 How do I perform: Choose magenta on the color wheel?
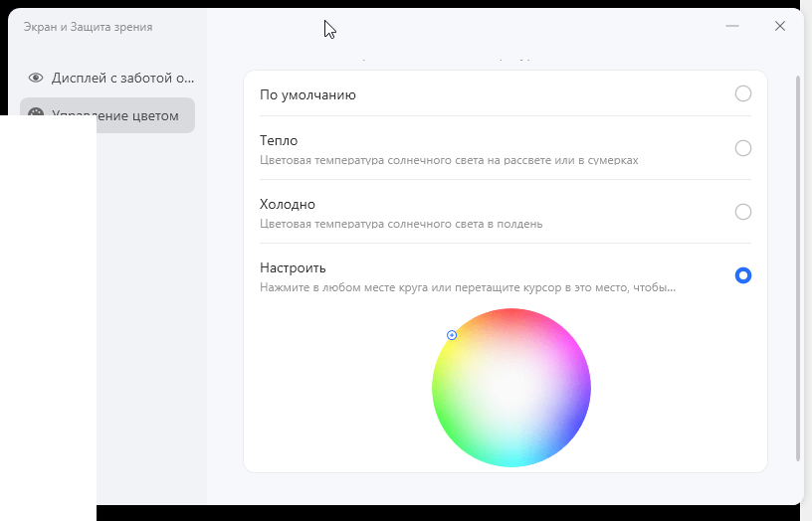(x=571, y=348)
